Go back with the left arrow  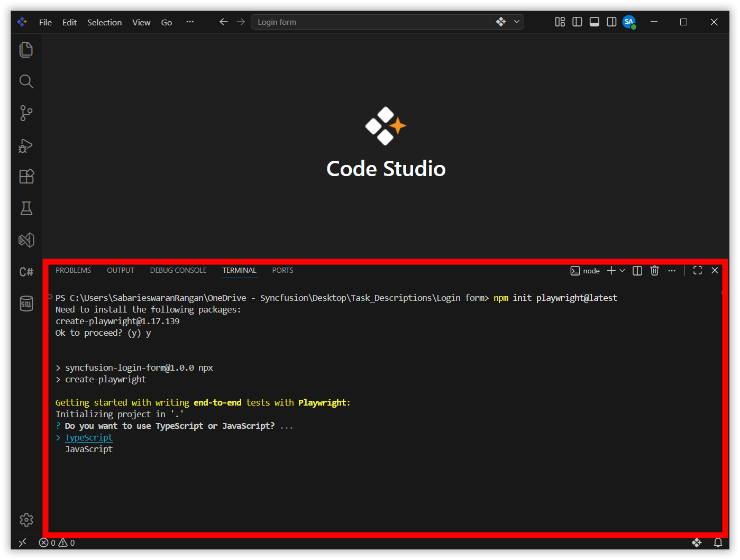coord(224,22)
